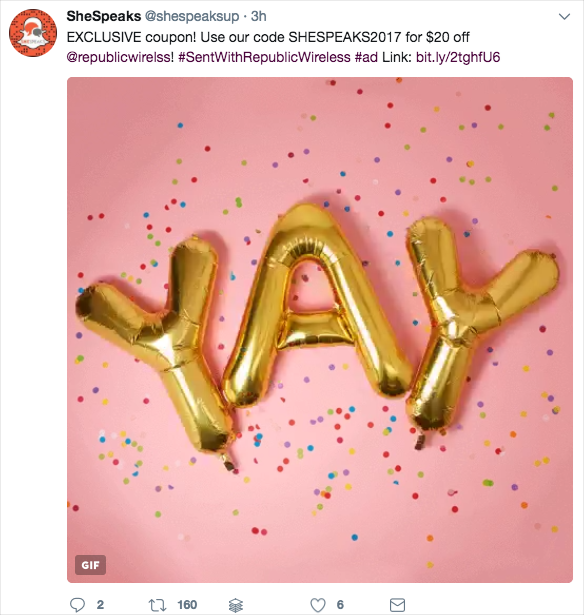Click the 2 replies count
The image size is (584, 615).
click(100, 605)
